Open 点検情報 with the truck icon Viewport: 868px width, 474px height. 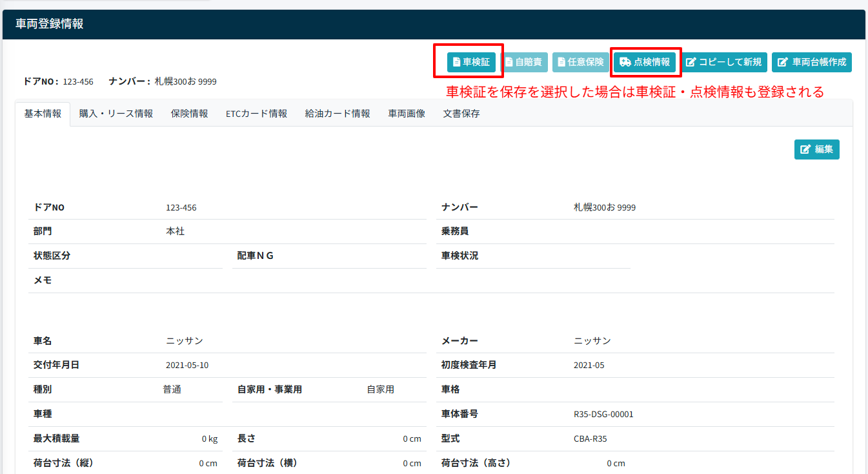coord(645,62)
